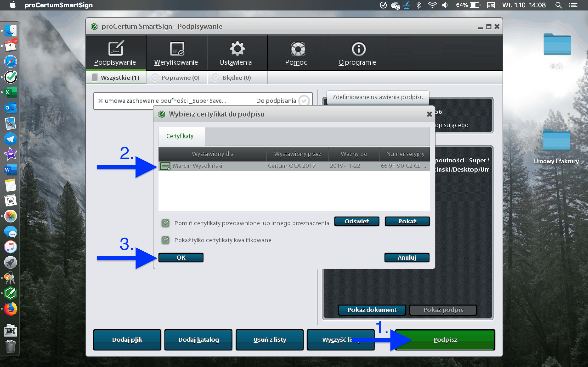
Task: Toggle Pokaż tylko certyfikaty kwalifikowane checkbox
Action: (165, 240)
